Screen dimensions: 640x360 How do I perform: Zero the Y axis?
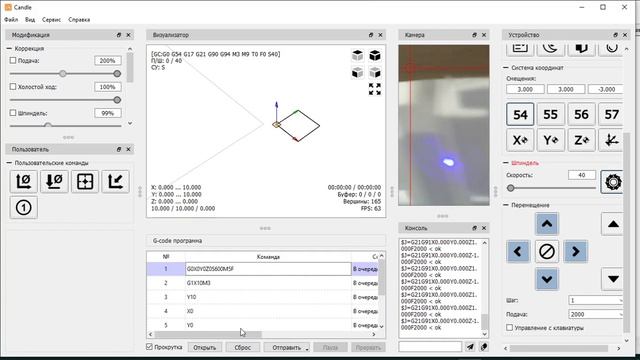[551, 140]
